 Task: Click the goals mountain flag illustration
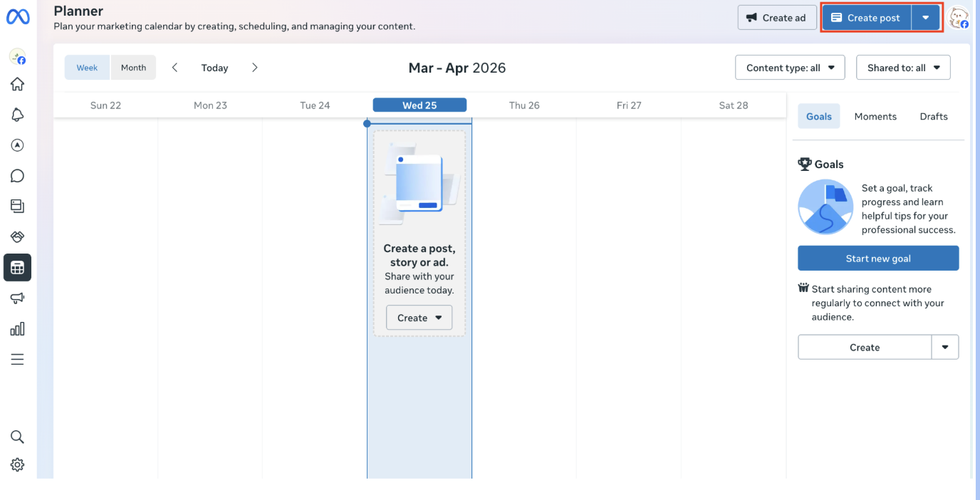(x=825, y=207)
